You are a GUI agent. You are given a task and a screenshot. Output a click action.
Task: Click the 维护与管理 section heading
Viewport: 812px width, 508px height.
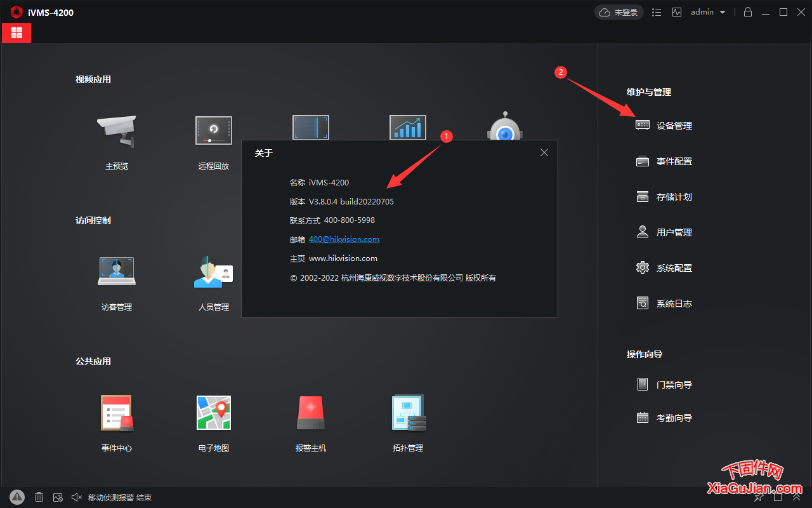[649, 92]
